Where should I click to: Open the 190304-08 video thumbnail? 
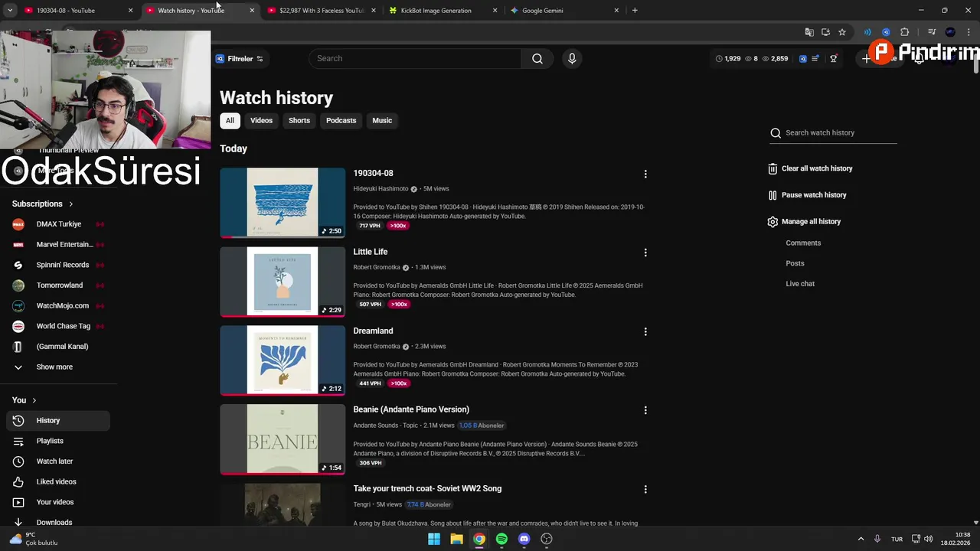point(283,203)
